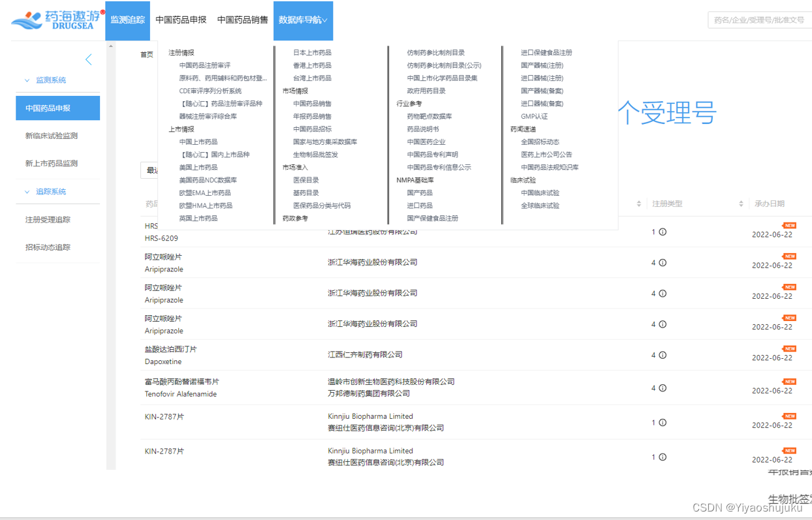Open 监测追踪 in the top navigation
The height and width of the screenshot is (520, 812).
point(127,20)
